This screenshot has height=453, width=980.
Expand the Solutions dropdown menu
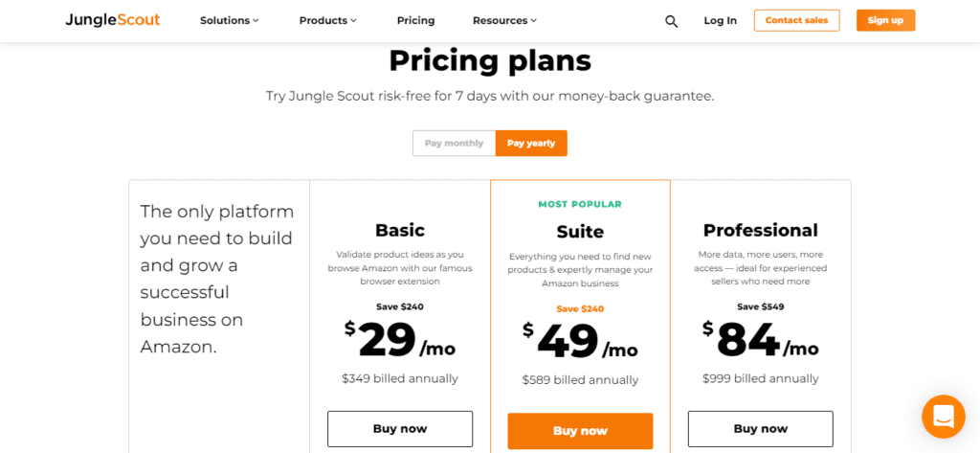click(x=230, y=21)
